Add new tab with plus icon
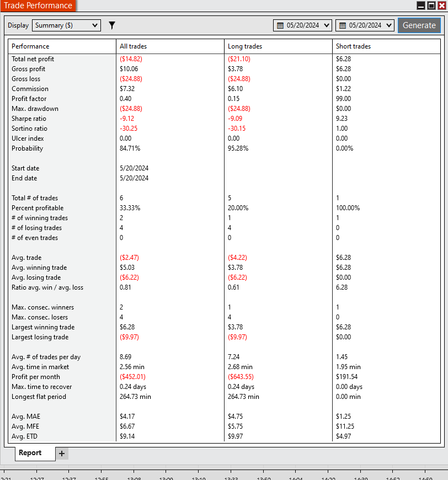448x480 pixels. pyautogui.click(x=62, y=454)
